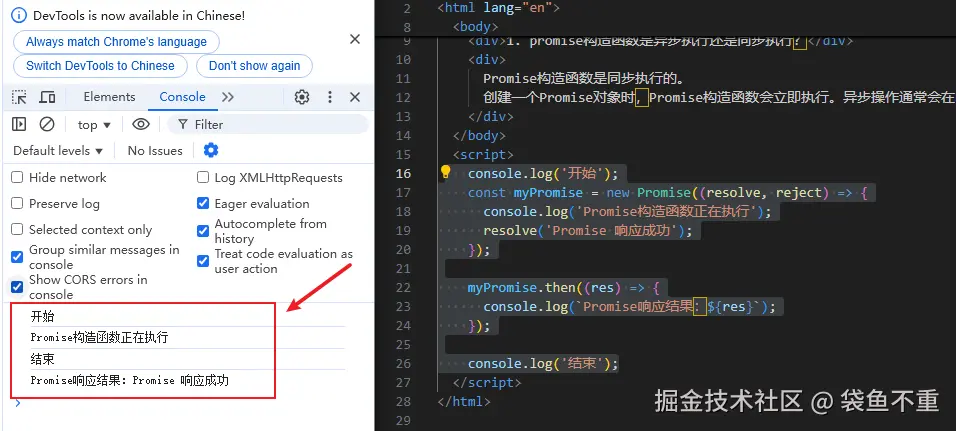The height and width of the screenshot is (431, 956).
Task: Expand more tabs chevron
Action: point(228,97)
